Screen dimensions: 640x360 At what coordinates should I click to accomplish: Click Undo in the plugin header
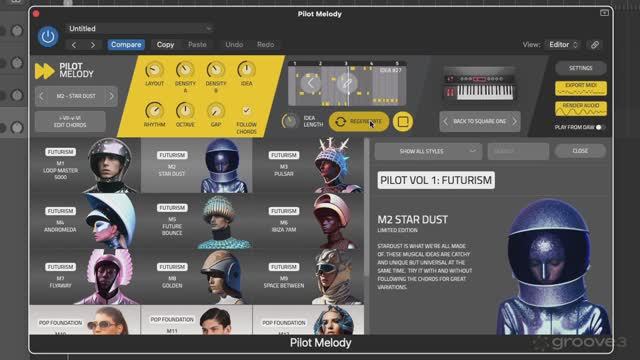pos(234,44)
